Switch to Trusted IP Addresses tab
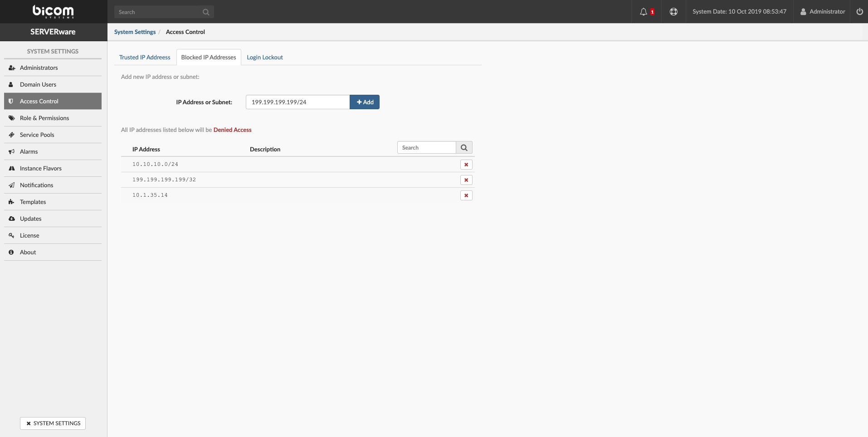Image resolution: width=868 pixels, height=437 pixels. pos(145,58)
